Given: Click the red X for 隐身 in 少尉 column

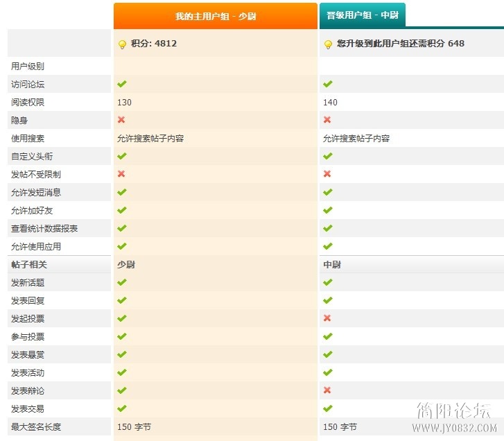Looking at the screenshot, I should [121, 119].
